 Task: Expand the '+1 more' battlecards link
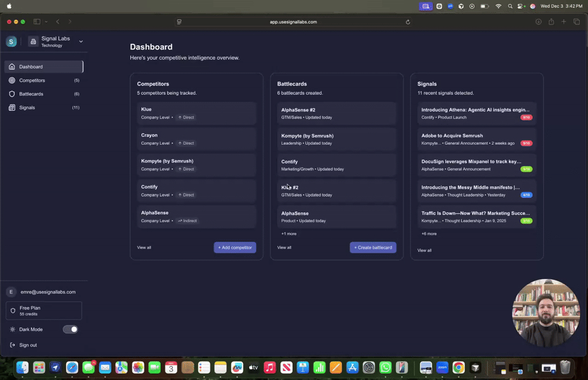(289, 234)
